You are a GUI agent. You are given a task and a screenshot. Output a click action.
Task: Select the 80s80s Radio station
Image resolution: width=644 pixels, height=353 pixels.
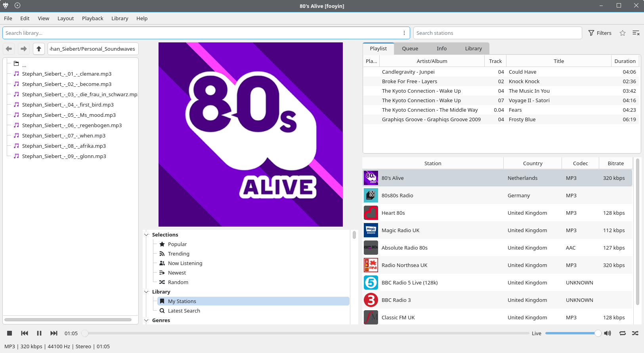(x=497, y=195)
